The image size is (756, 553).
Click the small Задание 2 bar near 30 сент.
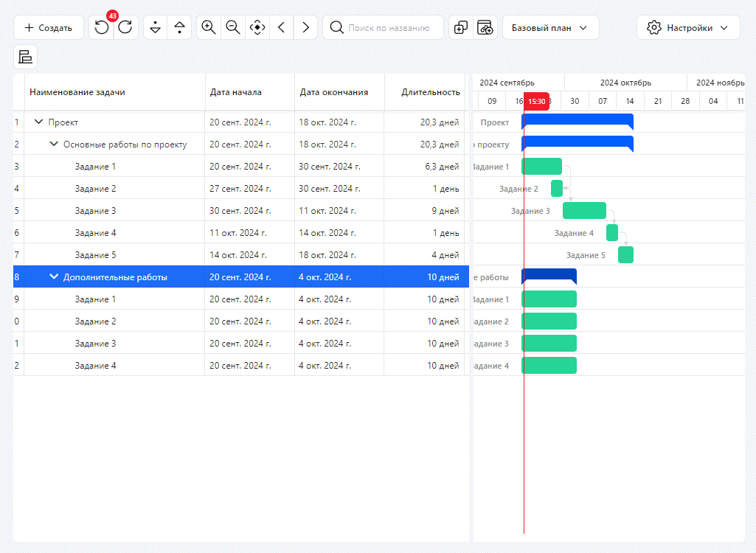point(557,189)
